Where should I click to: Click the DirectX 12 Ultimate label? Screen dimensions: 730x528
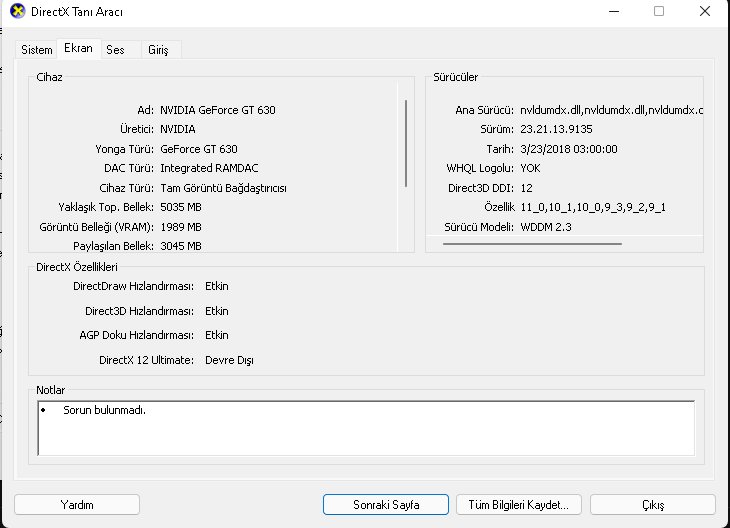pos(146,360)
